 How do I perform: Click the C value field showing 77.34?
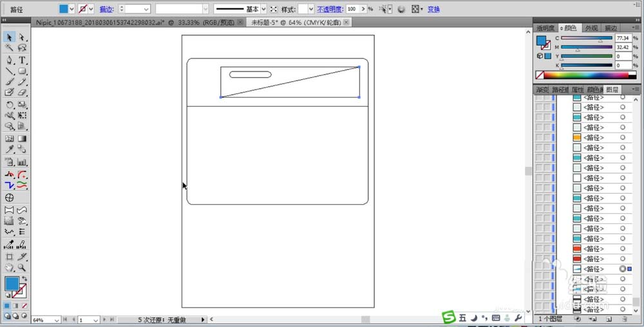(x=623, y=38)
